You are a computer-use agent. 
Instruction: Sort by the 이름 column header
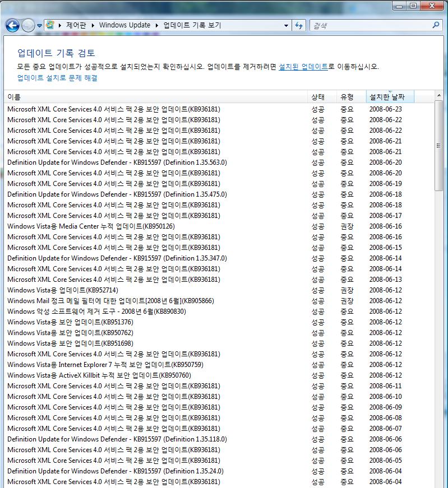click(156, 97)
